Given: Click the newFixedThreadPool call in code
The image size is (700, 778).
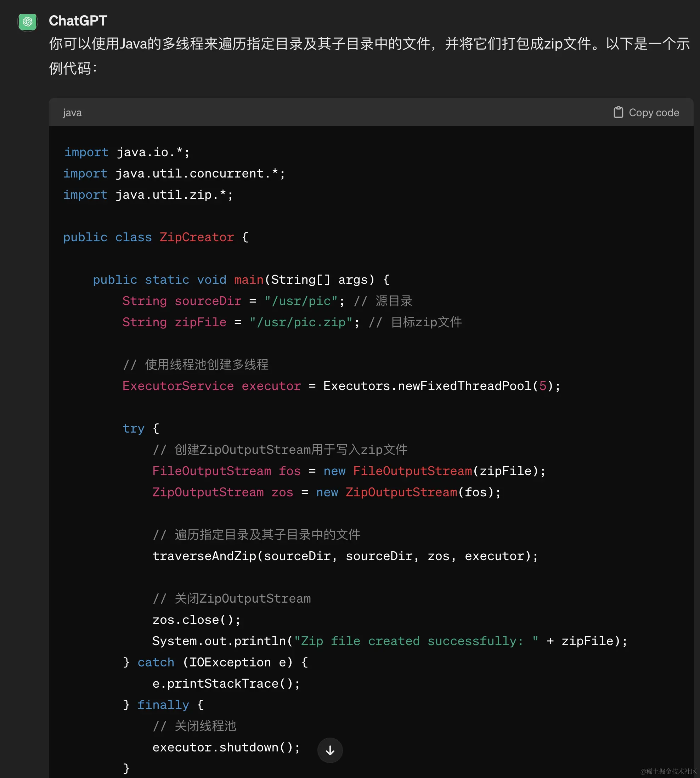Looking at the screenshot, I should point(465,386).
